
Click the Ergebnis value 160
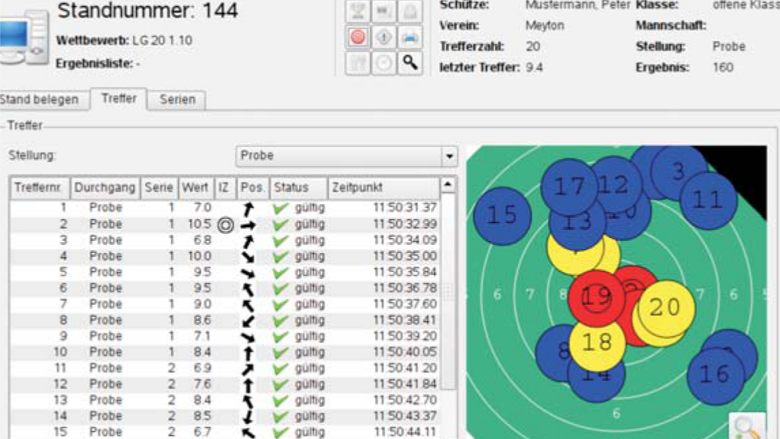point(723,67)
